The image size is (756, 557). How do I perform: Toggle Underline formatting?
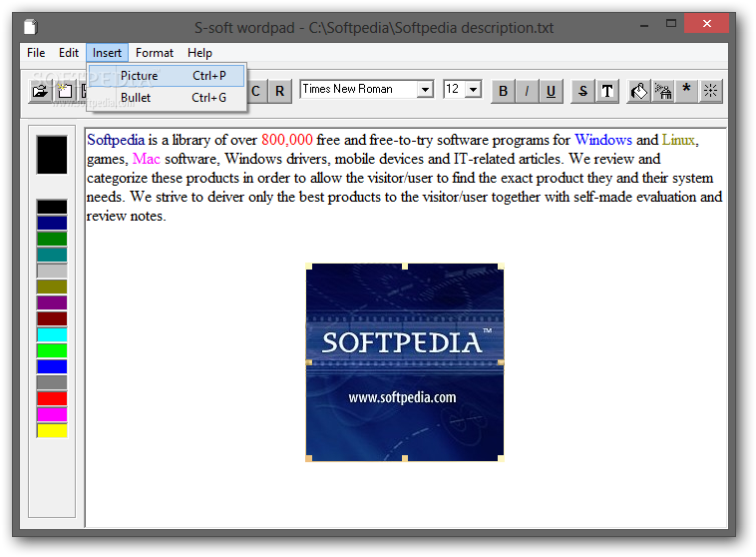point(552,91)
